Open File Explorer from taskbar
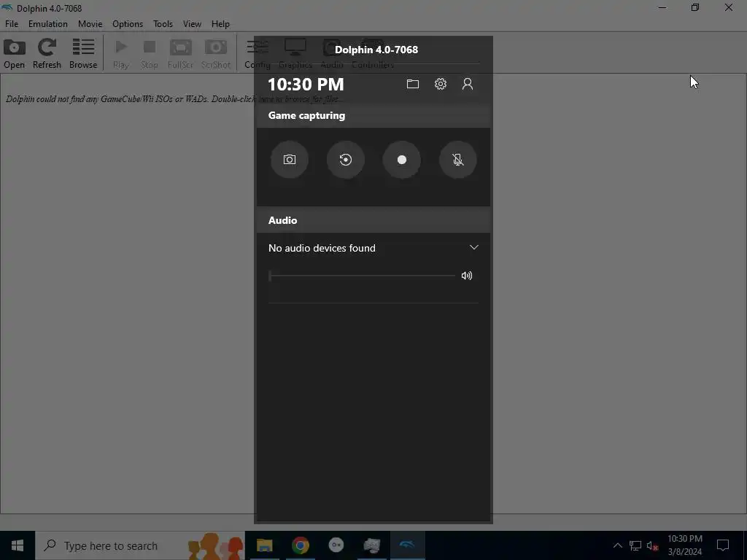This screenshot has width=747, height=560. coord(264,545)
